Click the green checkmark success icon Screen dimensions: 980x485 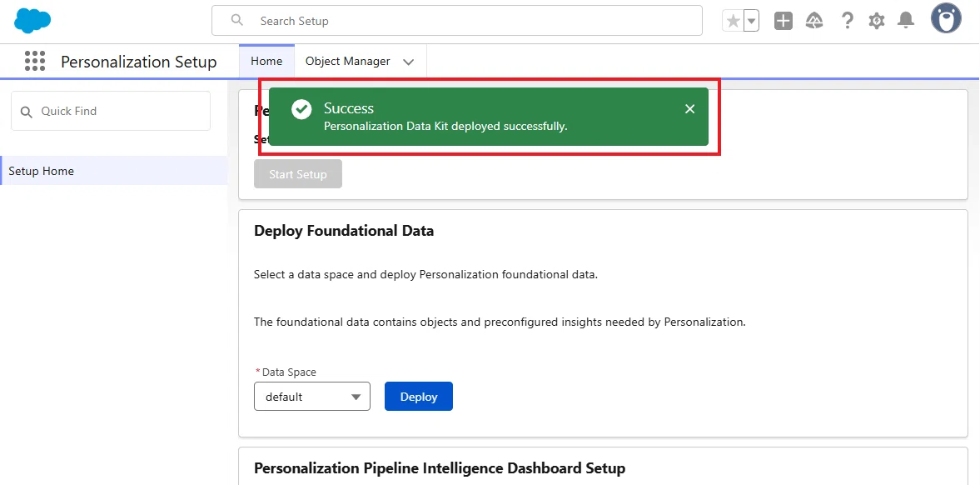click(x=301, y=109)
